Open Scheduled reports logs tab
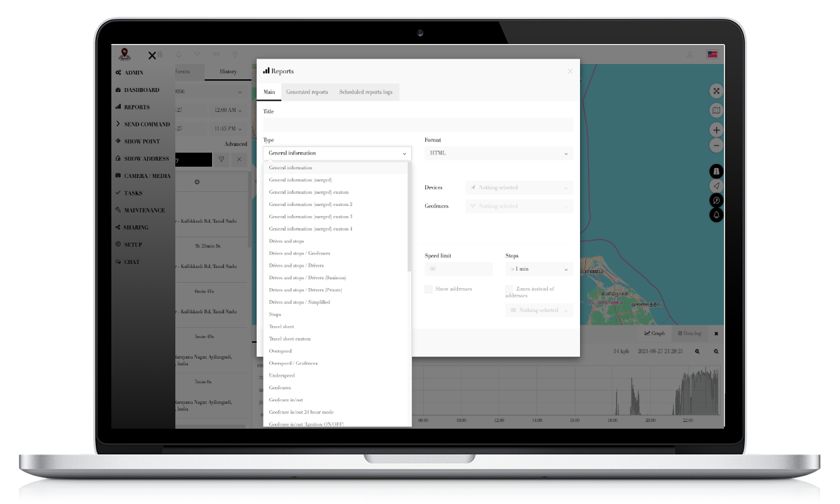Screen dimensions: 840x504 365,92
